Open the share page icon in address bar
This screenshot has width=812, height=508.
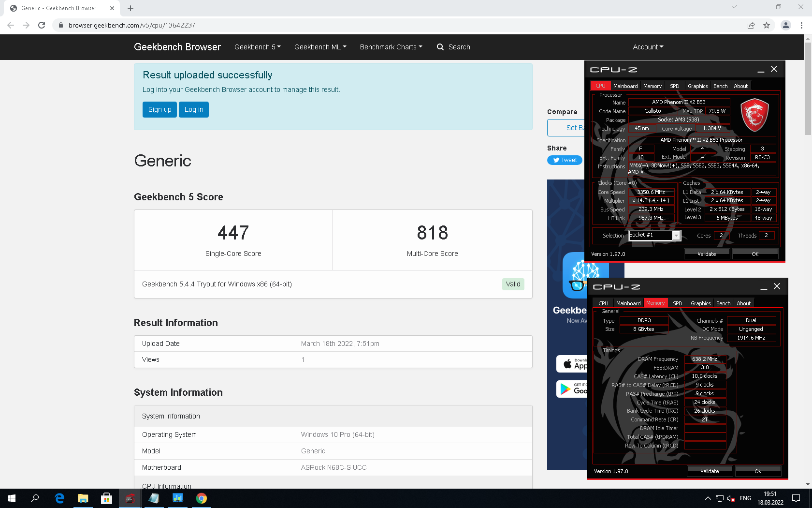click(x=751, y=25)
